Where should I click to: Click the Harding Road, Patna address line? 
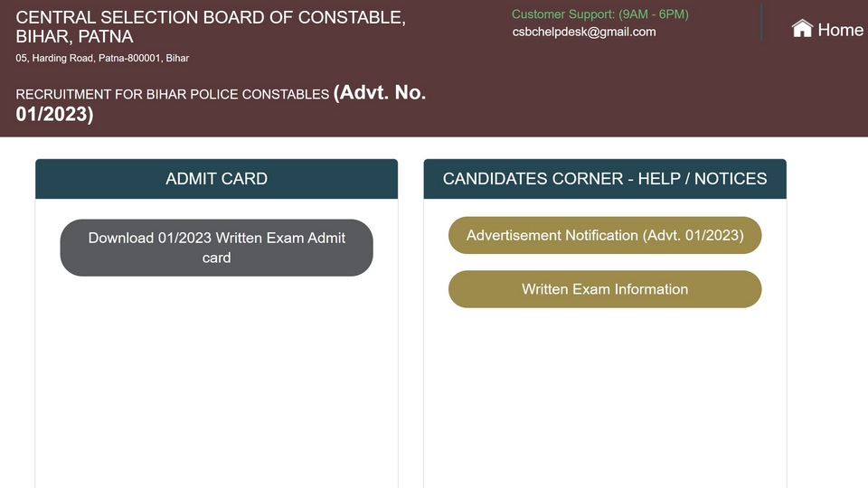point(102,58)
